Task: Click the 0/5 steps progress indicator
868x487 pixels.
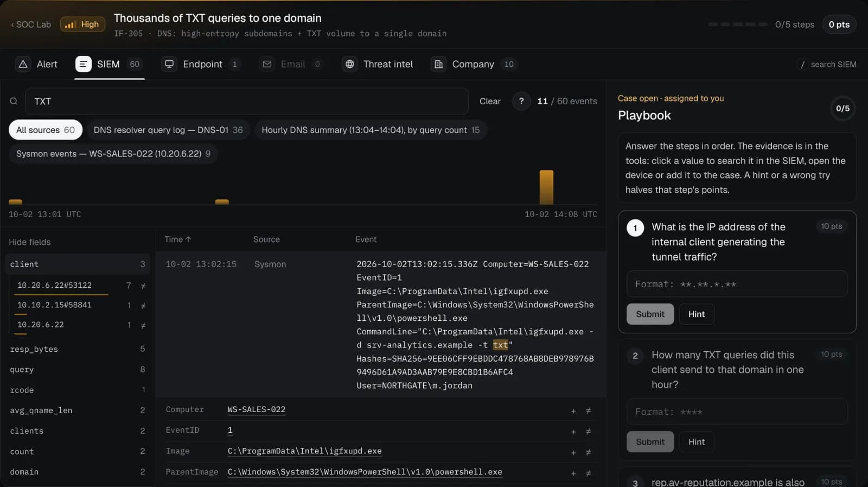Action: 761,24
